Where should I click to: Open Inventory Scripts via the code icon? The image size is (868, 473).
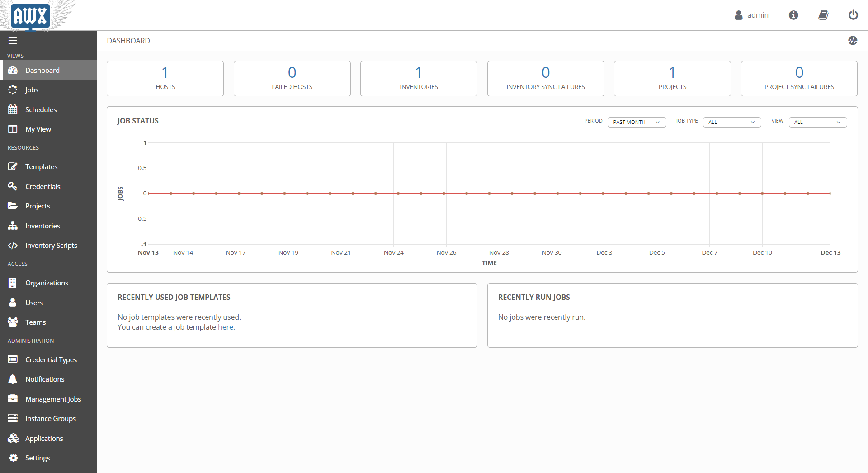[13, 245]
